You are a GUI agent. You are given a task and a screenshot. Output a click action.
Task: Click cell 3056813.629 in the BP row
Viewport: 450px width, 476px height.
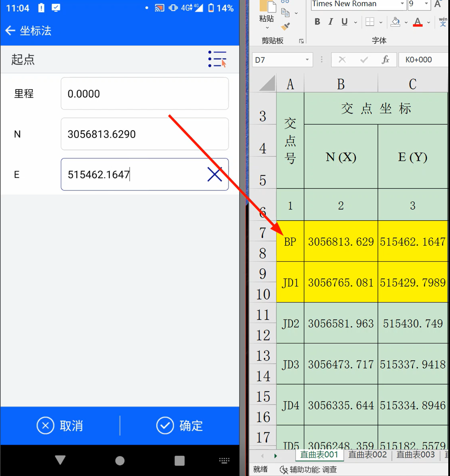[341, 241]
